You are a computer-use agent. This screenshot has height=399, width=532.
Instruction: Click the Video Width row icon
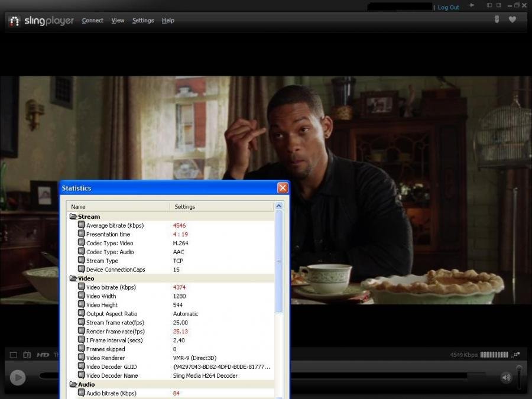point(82,295)
